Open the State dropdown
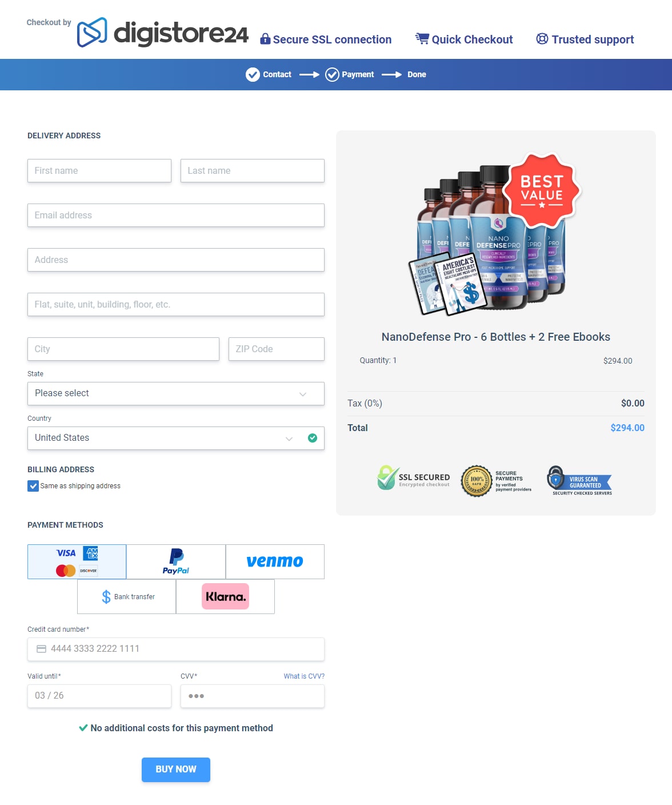Image resolution: width=672 pixels, height=805 pixels. click(176, 394)
